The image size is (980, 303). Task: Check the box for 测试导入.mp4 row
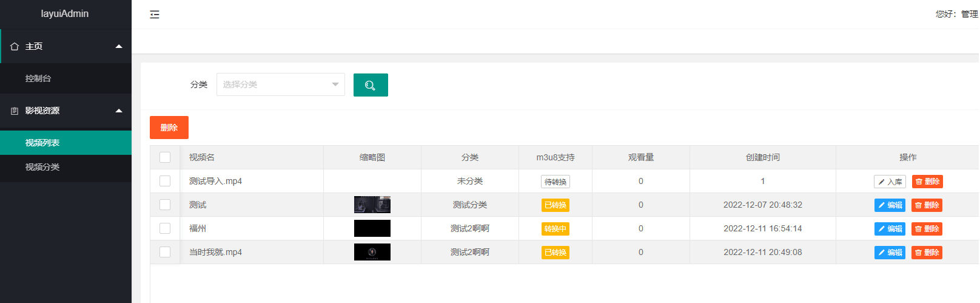point(165,181)
